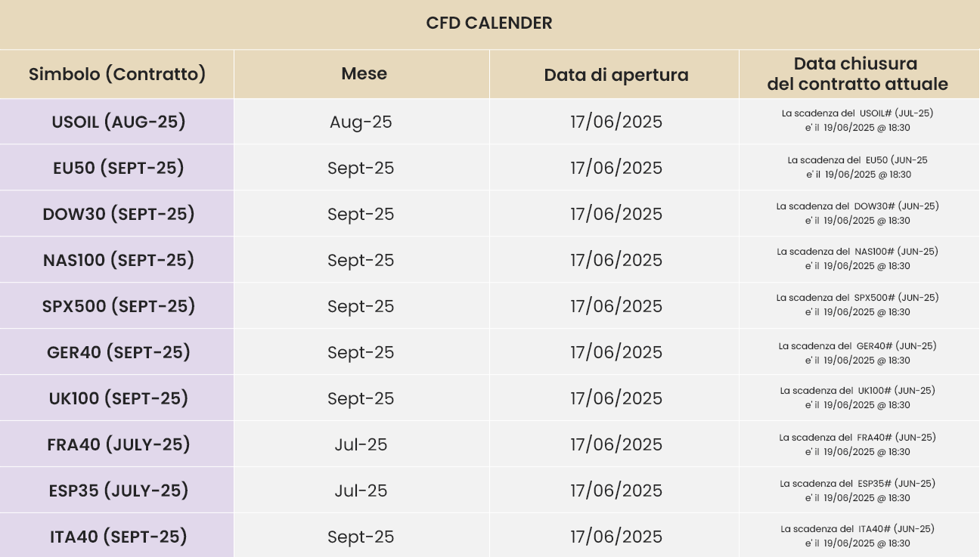This screenshot has width=980, height=557.
Task: Click the EU50 (SEPT-25) symbol cell
Action: coord(119,168)
